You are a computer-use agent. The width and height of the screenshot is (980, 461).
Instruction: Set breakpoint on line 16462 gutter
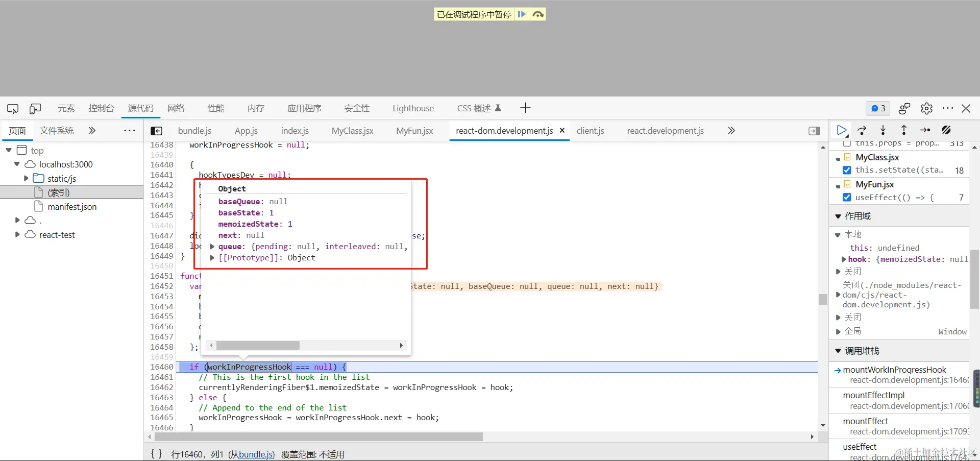(162, 387)
